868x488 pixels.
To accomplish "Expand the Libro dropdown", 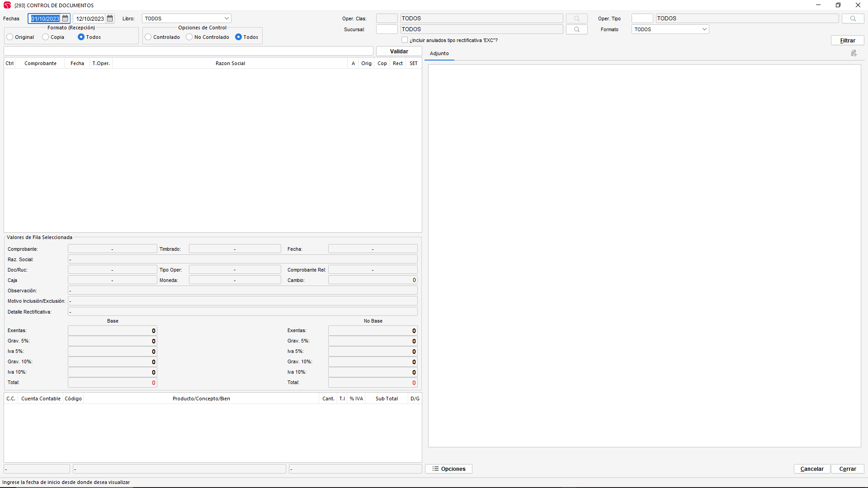I will point(226,19).
